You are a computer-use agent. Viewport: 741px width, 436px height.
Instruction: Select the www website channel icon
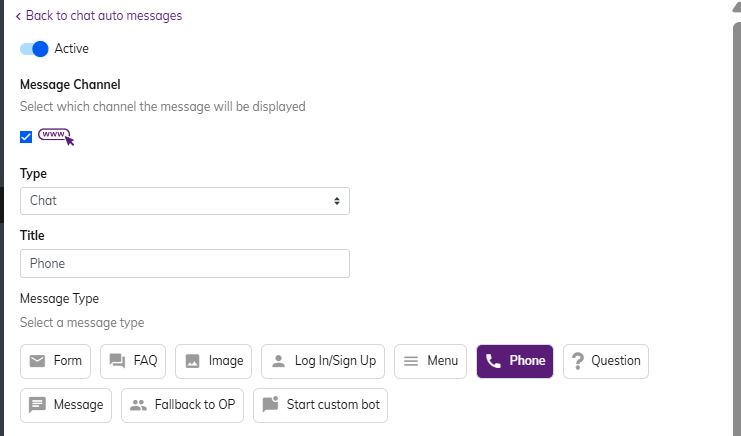coord(56,136)
